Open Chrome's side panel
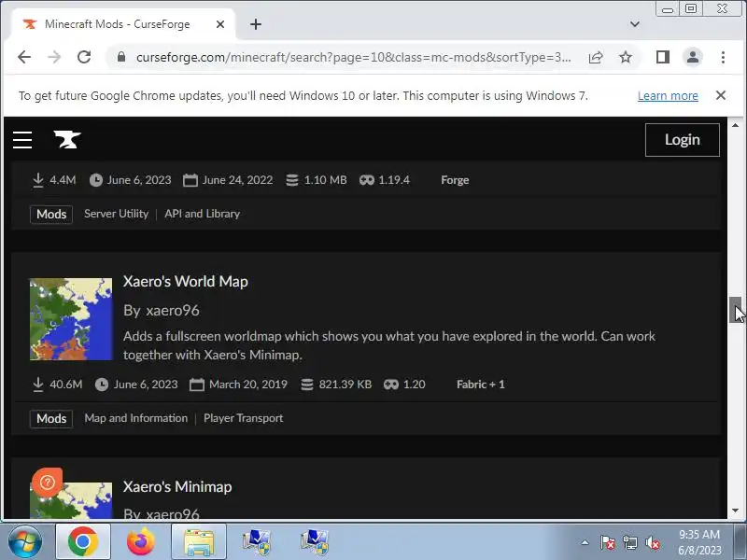Image resolution: width=747 pixels, height=560 pixels. click(x=663, y=57)
